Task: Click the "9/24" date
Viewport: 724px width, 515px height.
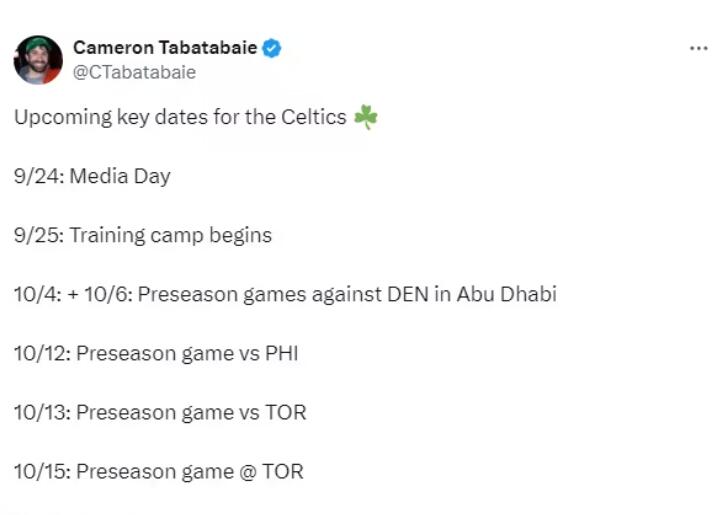Action: click(x=34, y=177)
